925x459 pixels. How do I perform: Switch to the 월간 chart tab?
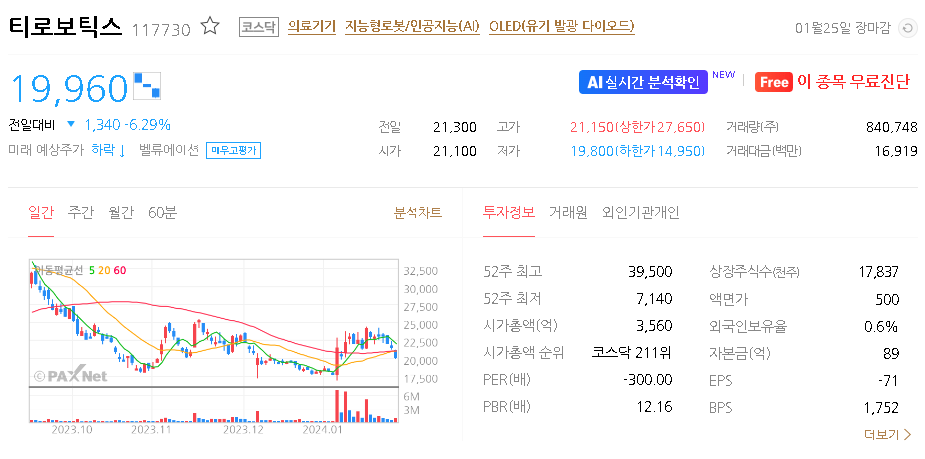(x=121, y=212)
